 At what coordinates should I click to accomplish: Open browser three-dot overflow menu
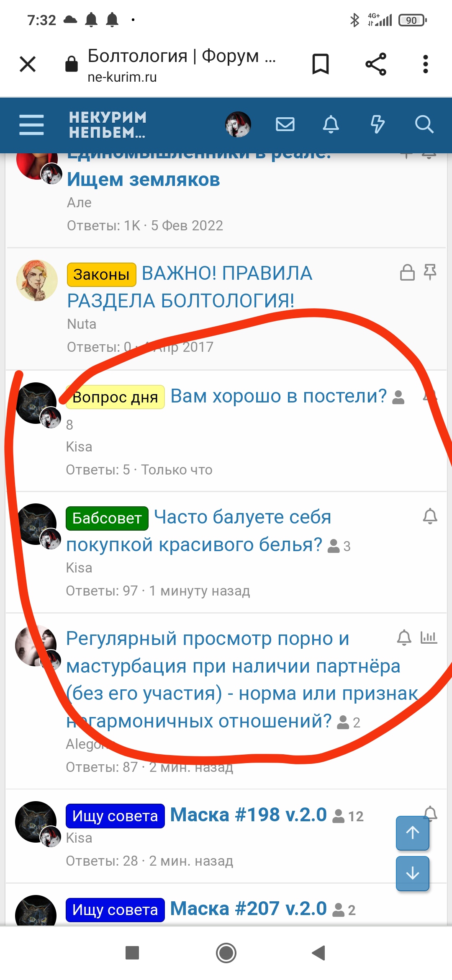click(x=426, y=64)
